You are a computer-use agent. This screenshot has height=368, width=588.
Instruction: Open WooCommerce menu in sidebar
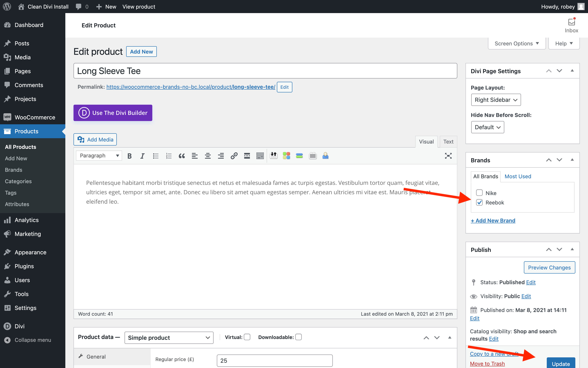pyautogui.click(x=32, y=117)
